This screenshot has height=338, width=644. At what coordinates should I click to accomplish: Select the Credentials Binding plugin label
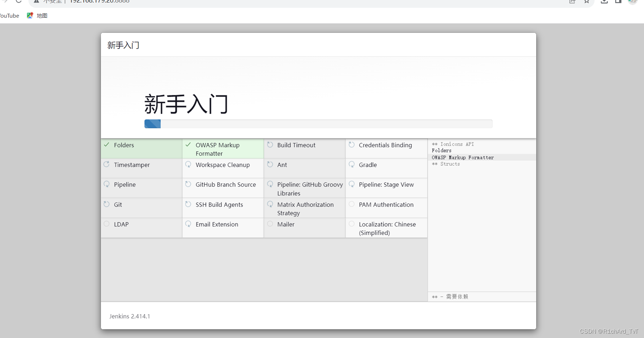(385, 145)
